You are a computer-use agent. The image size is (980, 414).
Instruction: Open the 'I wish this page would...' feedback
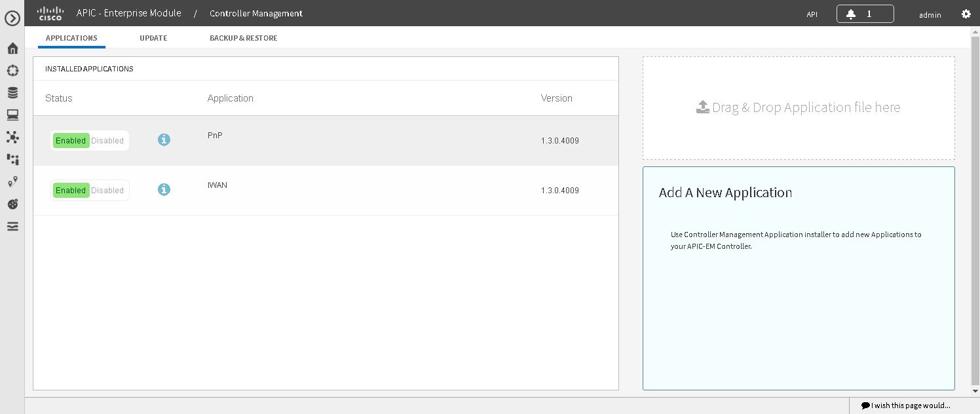(905, 405)
